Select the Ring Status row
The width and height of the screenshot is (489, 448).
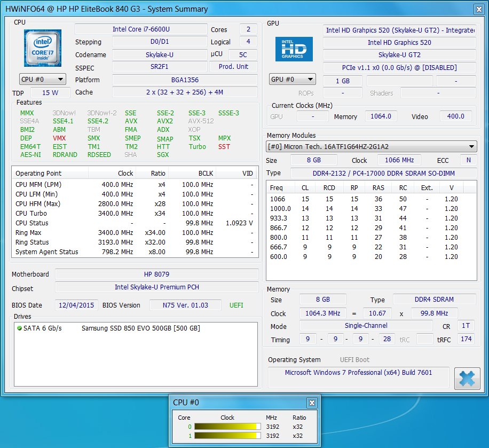pos(135,242)
